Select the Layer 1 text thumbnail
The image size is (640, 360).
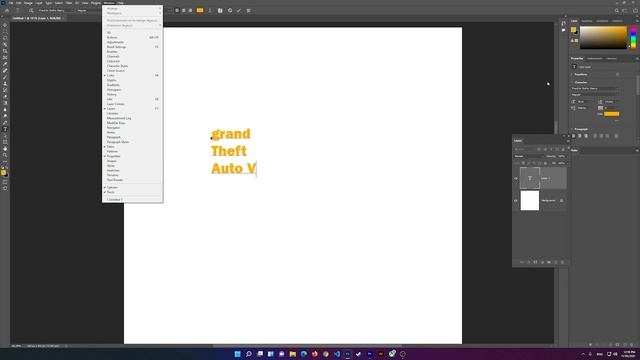pos(530,178)
